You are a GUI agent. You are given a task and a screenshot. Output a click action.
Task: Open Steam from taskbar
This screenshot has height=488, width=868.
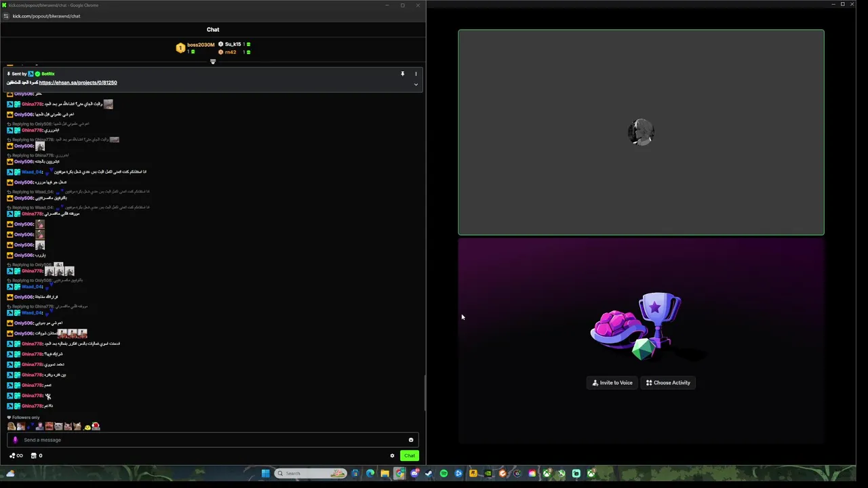429,473
